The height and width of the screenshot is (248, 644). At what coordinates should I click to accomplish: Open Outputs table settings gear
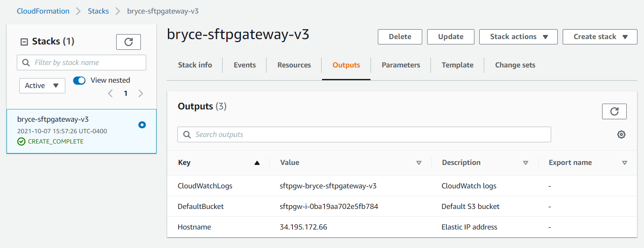tap(621, 134)
